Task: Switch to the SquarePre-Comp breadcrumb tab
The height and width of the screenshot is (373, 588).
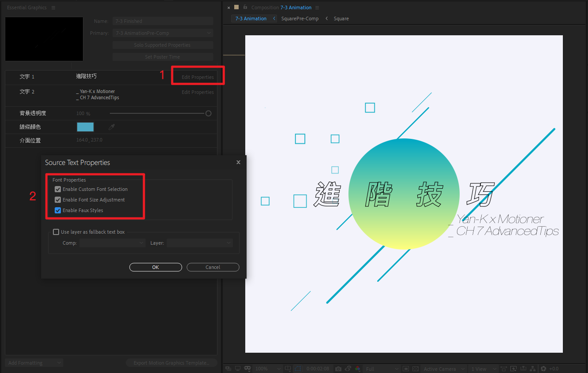Action: 300,19
